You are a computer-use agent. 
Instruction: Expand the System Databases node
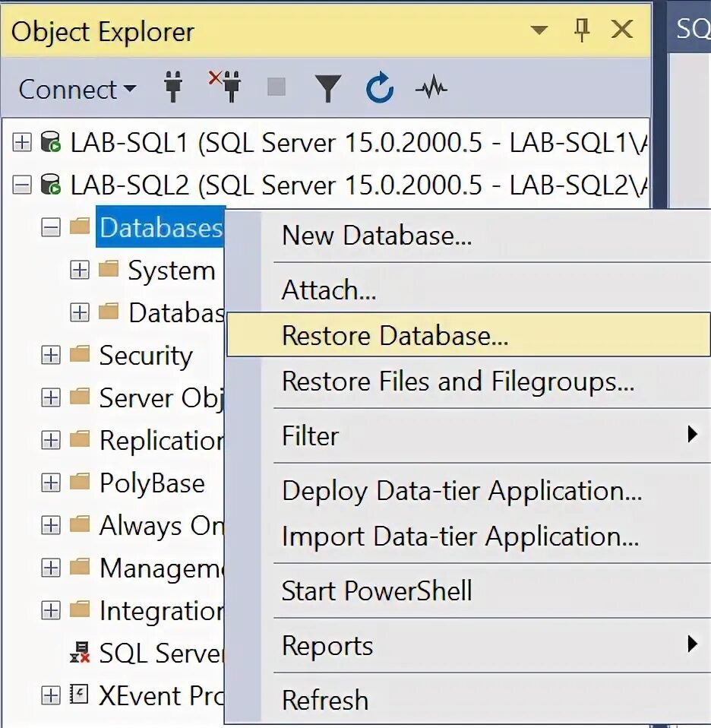79,270
